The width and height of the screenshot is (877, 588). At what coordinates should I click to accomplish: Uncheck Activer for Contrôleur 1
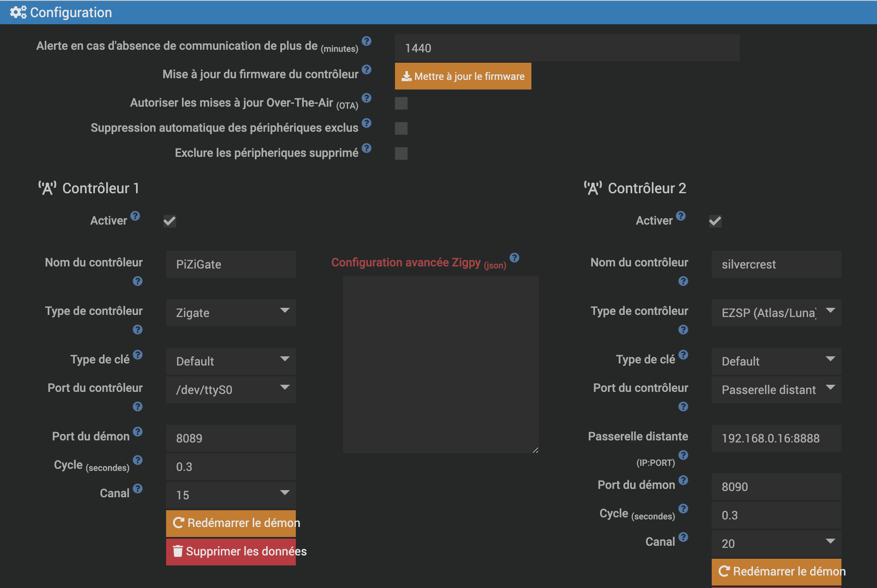tap(169, 221)
